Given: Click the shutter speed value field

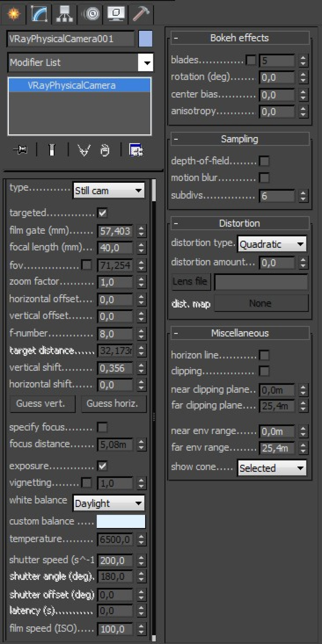Looking at the screenshot, I should (x=115, y=560).
